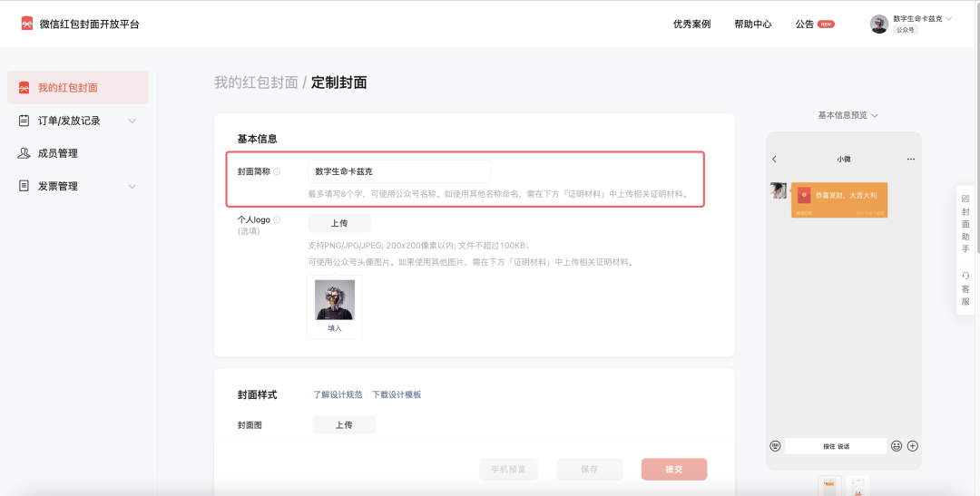
Task: Open 成员管理 in sidebar
Action: point(57,153)
